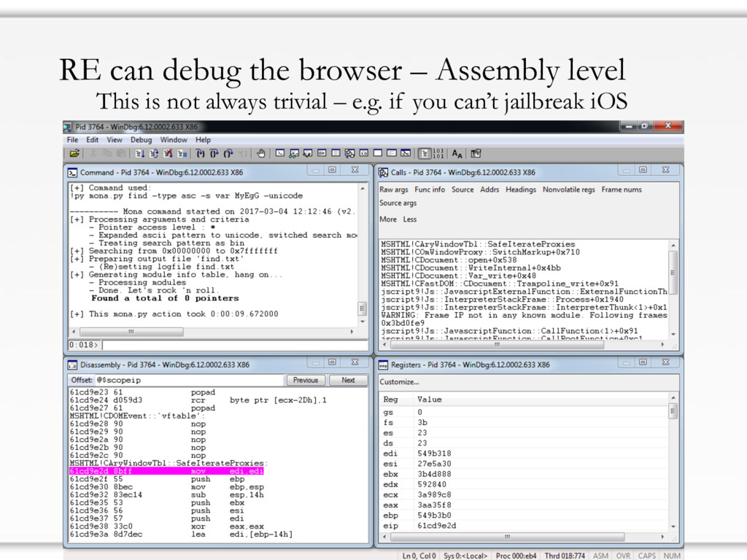Viewport: 747px width, 560px height.
Task: Click the Copy toolbar icon
Action: [107, 153]
